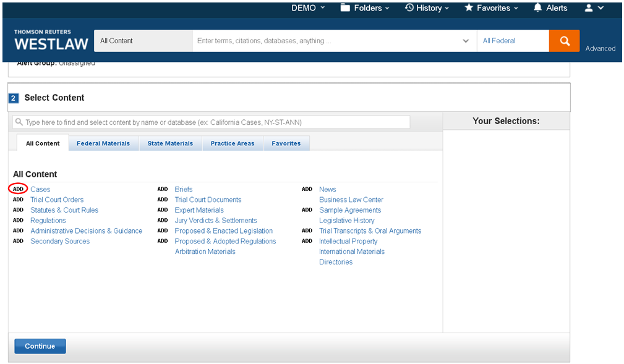Image resolution: width=624 pixels, height=364 pixels.
Task: Add Expert Materials to selections
Action: click(x=163, y=210)
